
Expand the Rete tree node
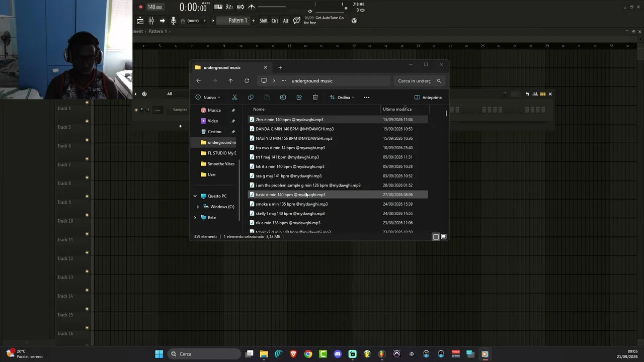coord(195,218)
